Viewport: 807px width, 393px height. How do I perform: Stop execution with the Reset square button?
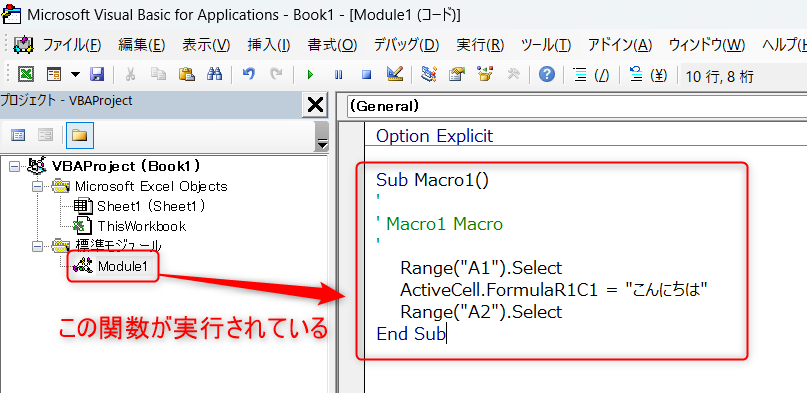366,75
